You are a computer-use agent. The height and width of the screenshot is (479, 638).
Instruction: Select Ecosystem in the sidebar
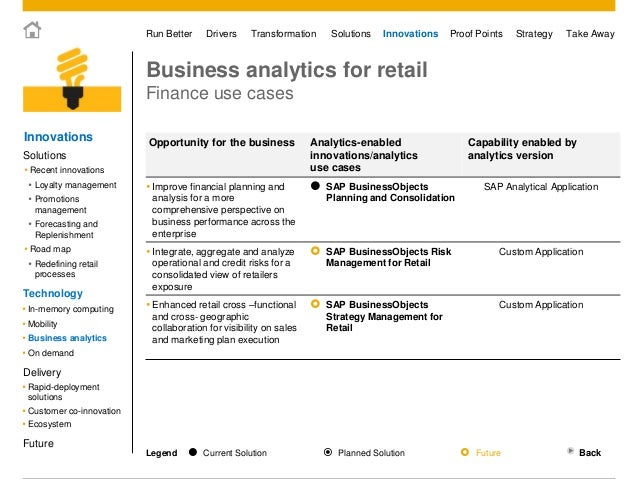tap(50, 424)
